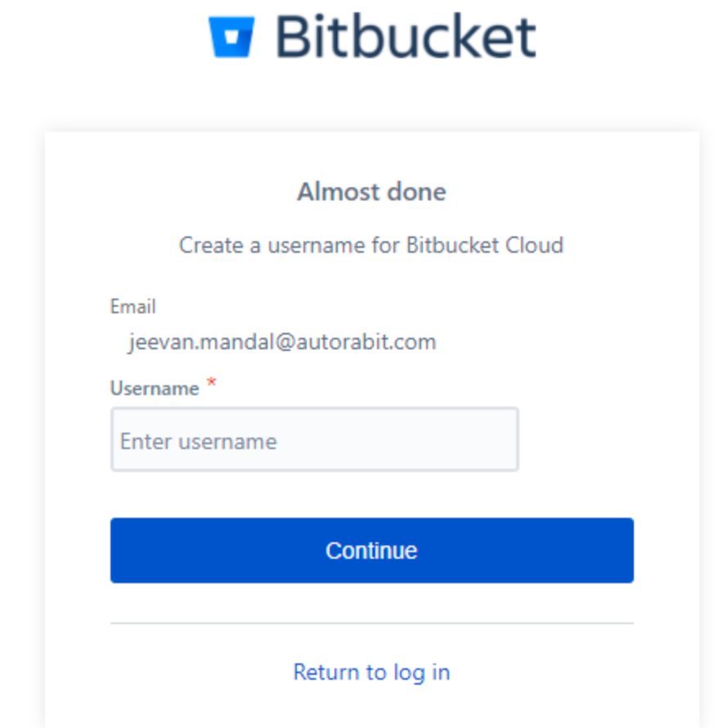Click the Username field label
This screenshot has height=728, width=728.
[155, 389]
